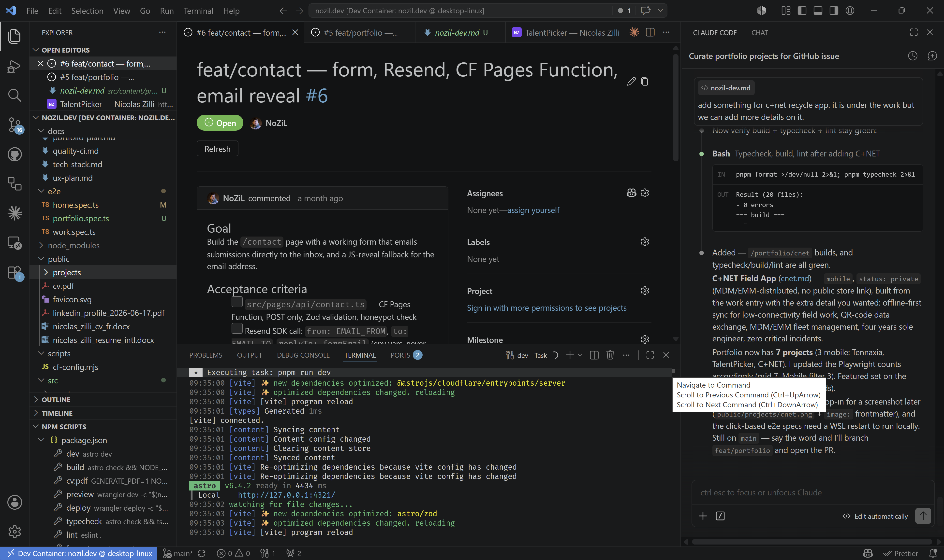Image resolution: width=944 pixels, height=560 pixels.
Task: Toggle Edit automatically mode in Claude
Action: click(875, 516)
